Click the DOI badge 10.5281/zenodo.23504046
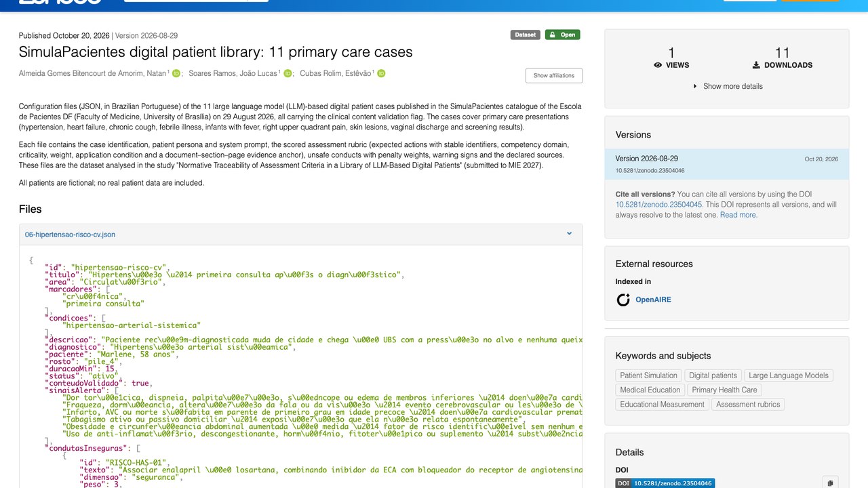868x488 pixels. click(x=665, y=483)
